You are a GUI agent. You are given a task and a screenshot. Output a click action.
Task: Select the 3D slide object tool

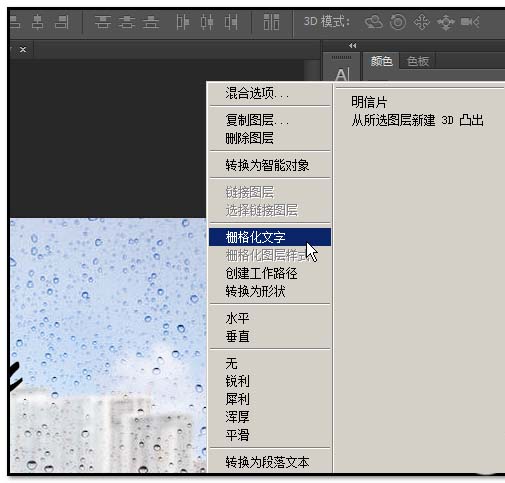pos(446,23)
